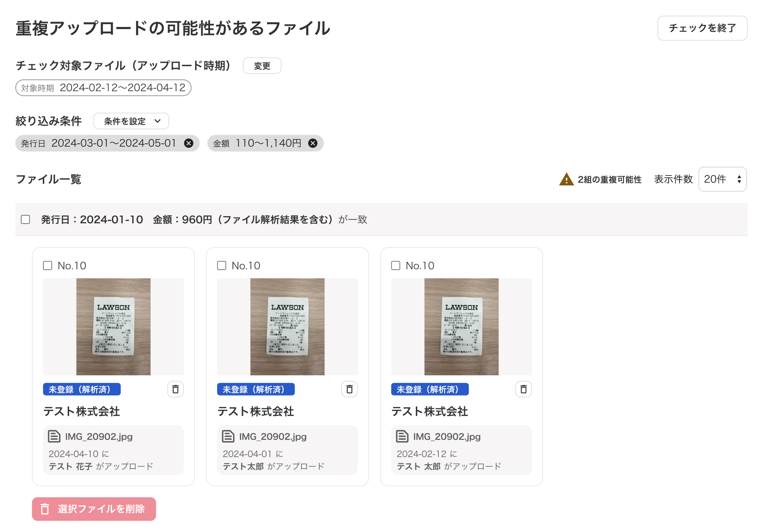Open the 条件を設定 dropdown
Viewport: 762px width, 532px height.
coord(131,121)
